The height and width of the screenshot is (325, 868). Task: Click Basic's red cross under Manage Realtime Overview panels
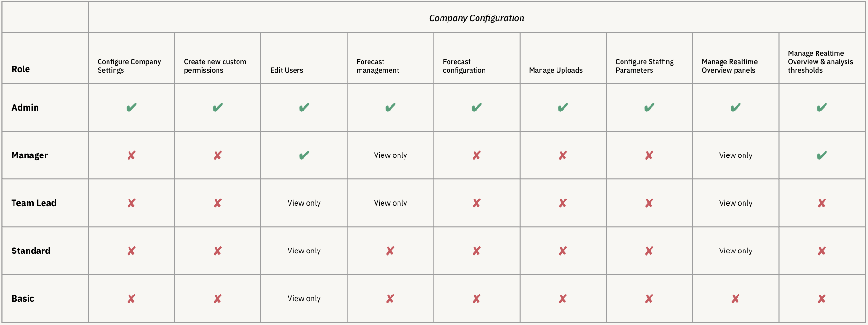click(x=736, y=299)
